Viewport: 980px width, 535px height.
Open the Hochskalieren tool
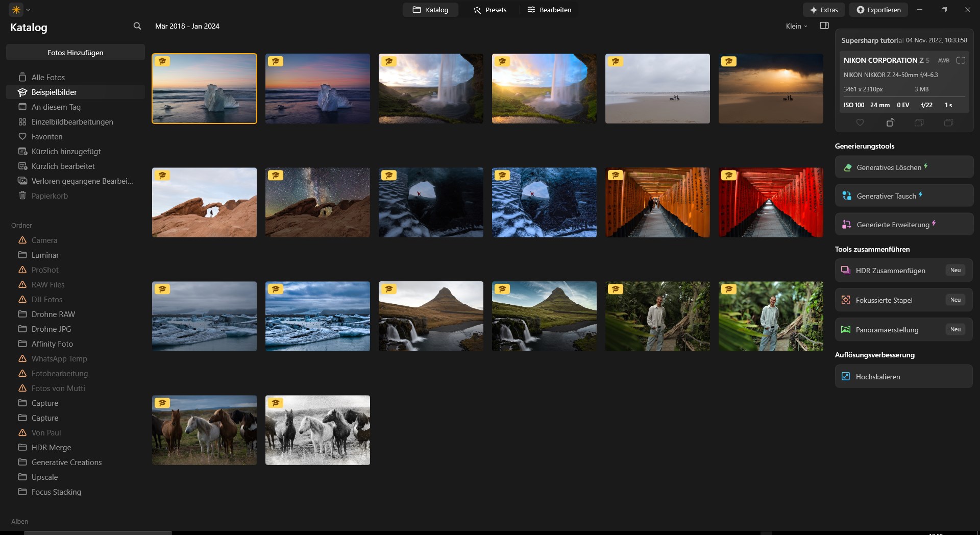[903, 377]
